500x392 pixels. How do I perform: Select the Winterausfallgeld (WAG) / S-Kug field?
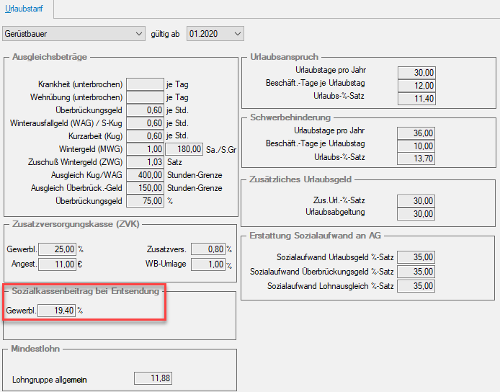(145, 123)
